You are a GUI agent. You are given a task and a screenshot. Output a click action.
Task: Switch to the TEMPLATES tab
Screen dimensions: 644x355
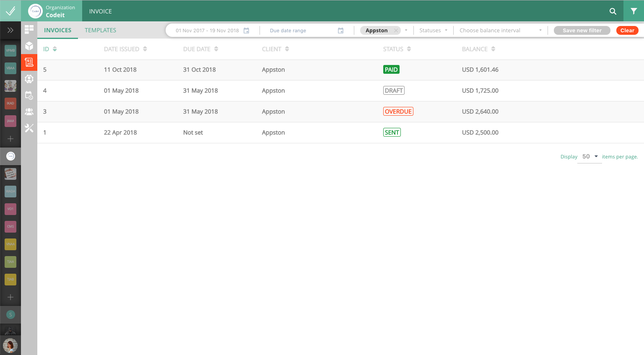[100, 30]
